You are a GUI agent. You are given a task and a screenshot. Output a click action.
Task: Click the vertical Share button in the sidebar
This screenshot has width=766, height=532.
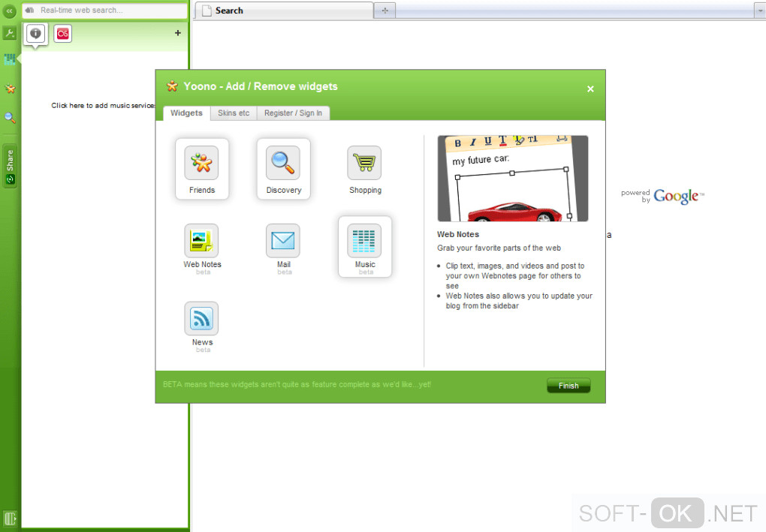(x=10, y=166)
